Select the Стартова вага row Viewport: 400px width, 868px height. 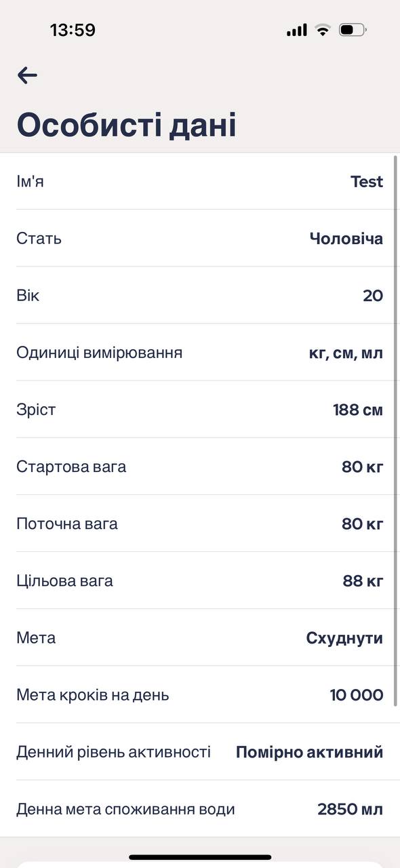click(x=200, y=466)
